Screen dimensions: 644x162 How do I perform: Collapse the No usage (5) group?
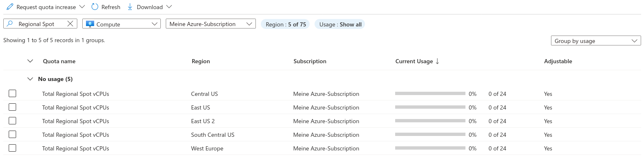[30, 79]
